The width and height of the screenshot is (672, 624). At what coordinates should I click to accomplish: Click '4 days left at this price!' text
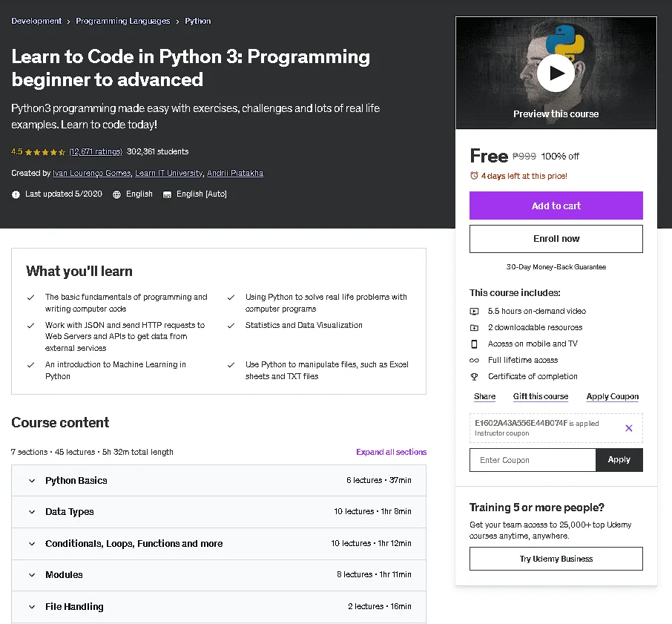tap(524, 176)
